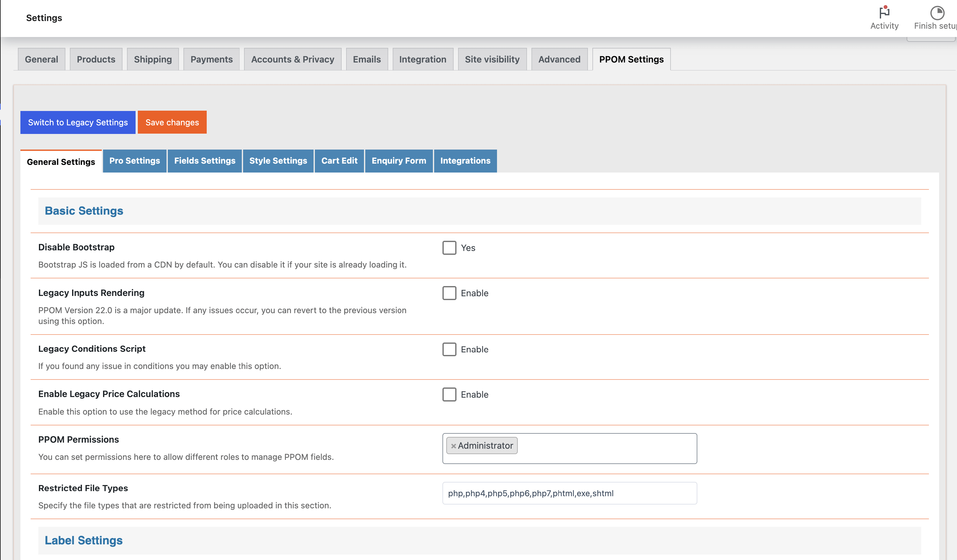Viewport: 957px width, 560px height.
Task: Open the Activity flag icon
Action: tap(884, 13)
